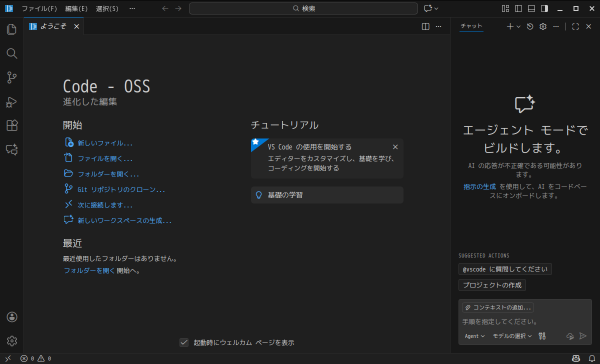This screenshot has width=600, height=364.
Task: Open the Accounts menu icon
Action: click(12, 317)
